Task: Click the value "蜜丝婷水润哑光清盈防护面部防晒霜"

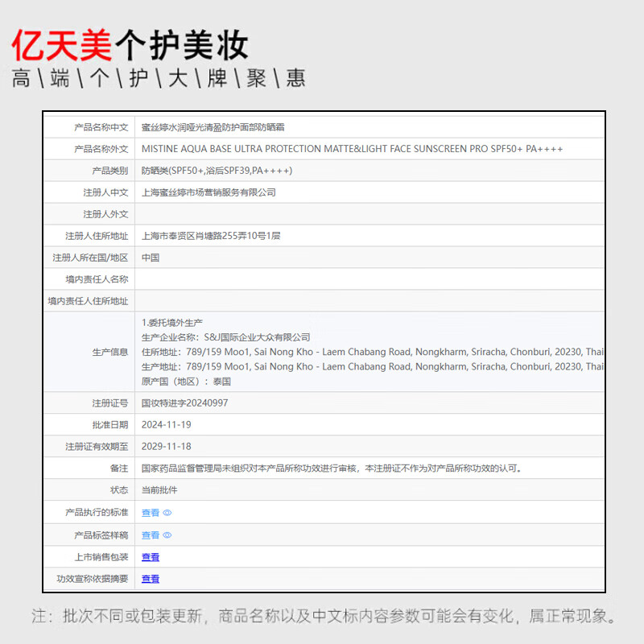Action: click(x=213, y=127)
